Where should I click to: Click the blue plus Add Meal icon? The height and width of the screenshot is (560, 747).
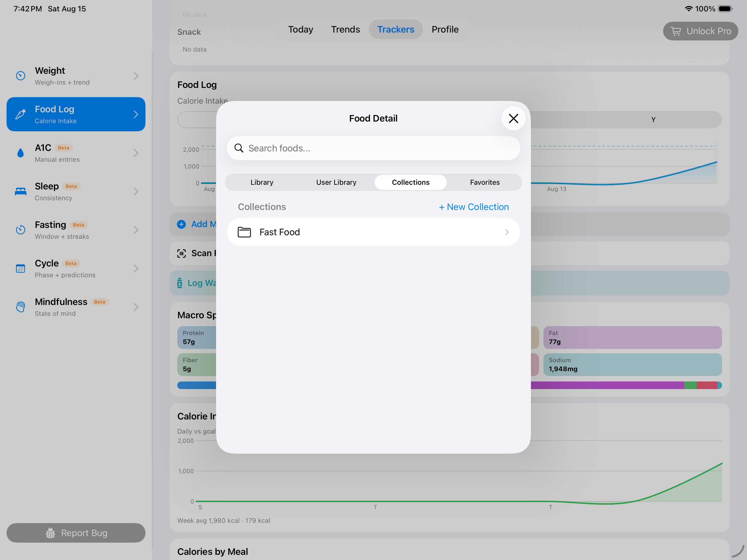[x=182, y=224]
